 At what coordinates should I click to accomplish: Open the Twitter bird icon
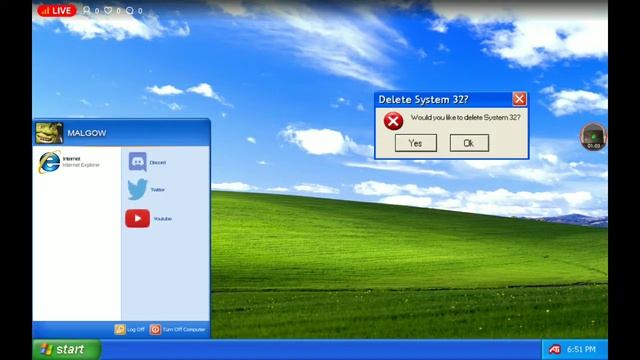tap(137, 189)
